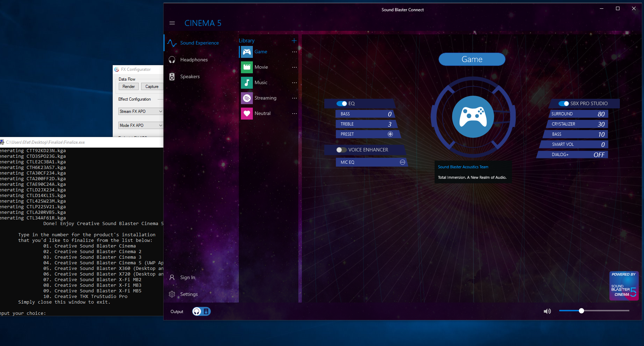Click the CINEMA 5 header title

(203, 23)
